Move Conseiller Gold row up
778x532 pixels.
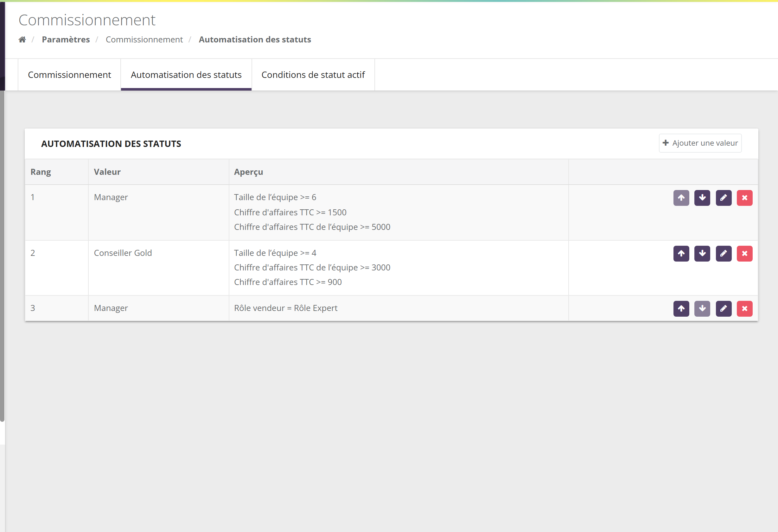(x=681, y=254)
